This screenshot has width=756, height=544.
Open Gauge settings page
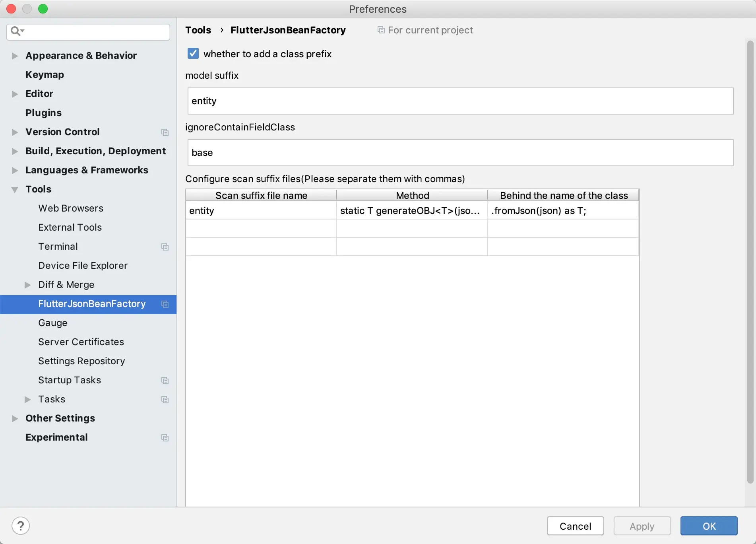coord(52,323)
